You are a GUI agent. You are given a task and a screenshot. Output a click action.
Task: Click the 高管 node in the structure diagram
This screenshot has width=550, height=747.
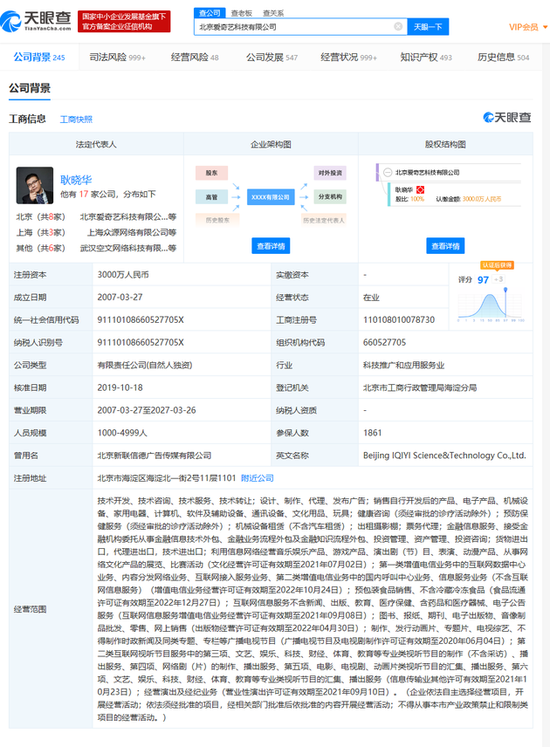pyautogui.click(x=212, y=197)
